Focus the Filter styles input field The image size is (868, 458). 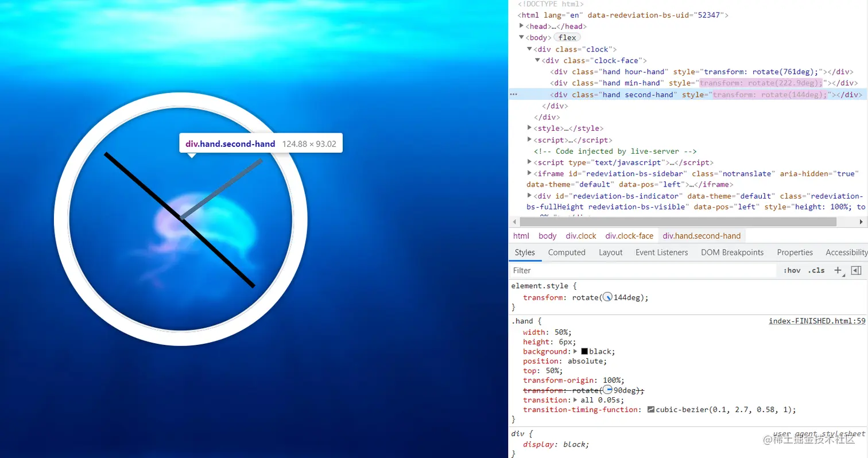643,270
